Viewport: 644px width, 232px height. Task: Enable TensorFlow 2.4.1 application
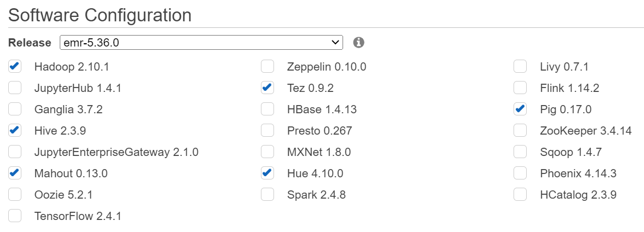pyautogui.click(x=15, y=216)
